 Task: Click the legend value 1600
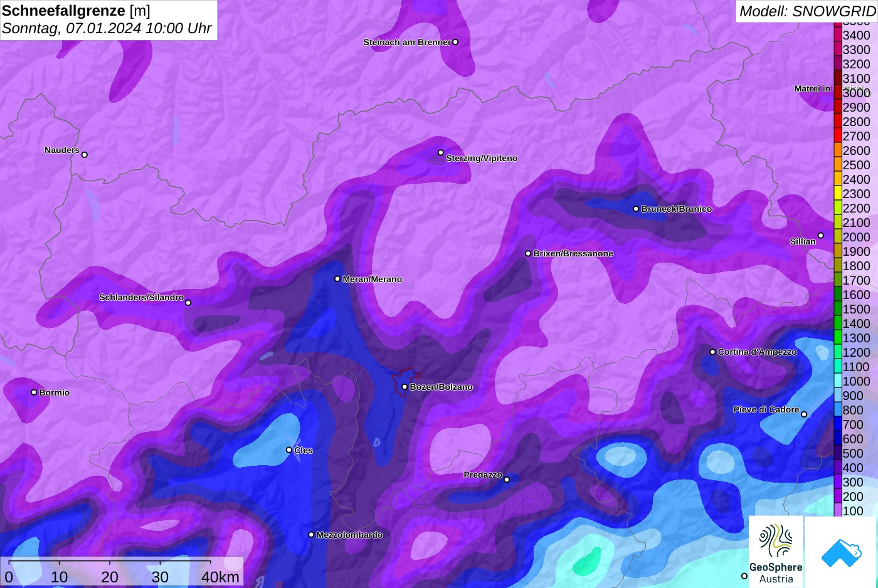(856, 295)
